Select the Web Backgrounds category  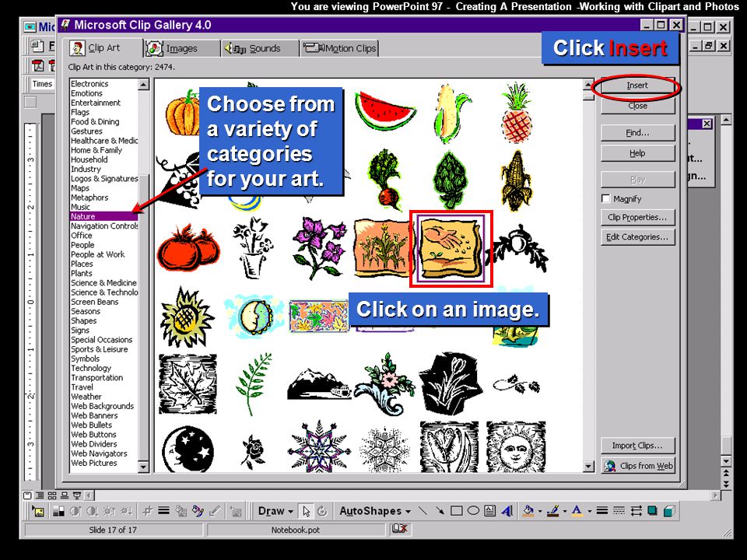point(103,406)
